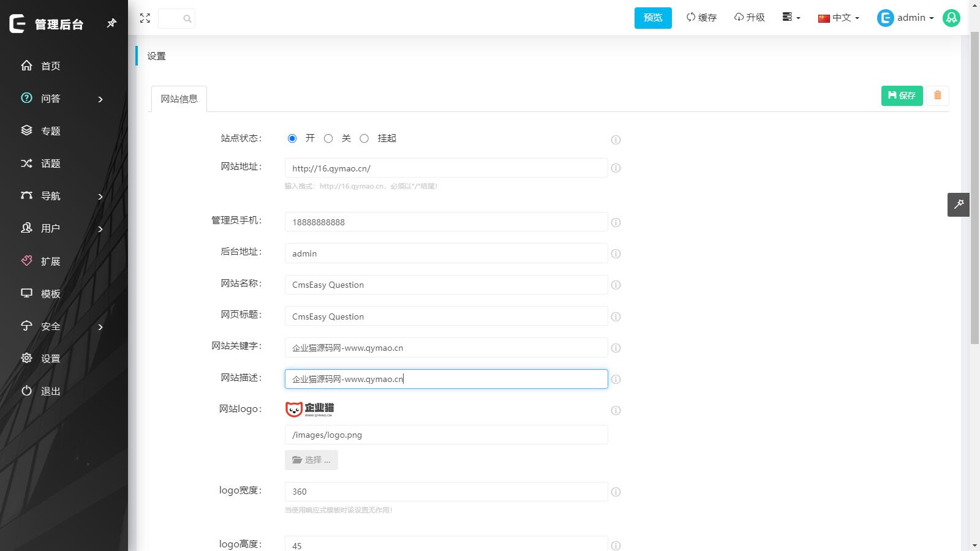Open the 模板 sidebar section
The height and width of the screenshot is (551, 980).
49,293
